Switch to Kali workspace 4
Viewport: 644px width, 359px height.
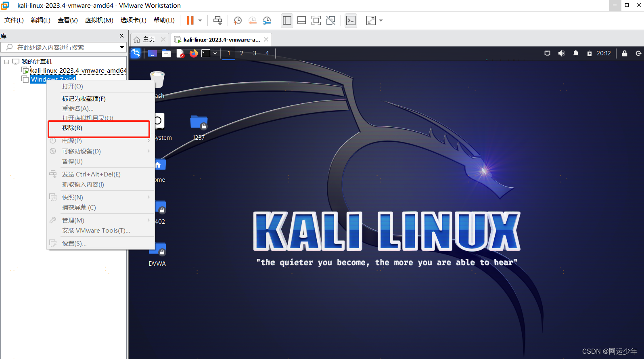(x=267, y=53)
